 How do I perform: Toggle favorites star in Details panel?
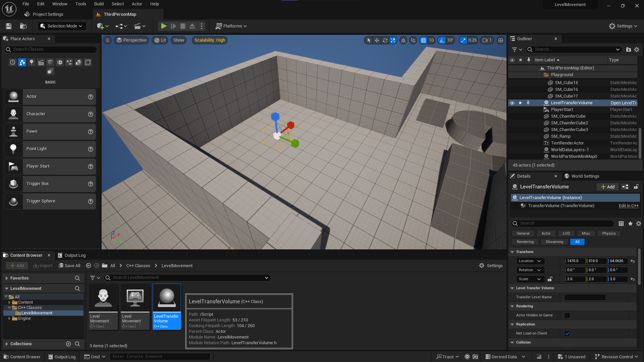(x=630, y=224)
